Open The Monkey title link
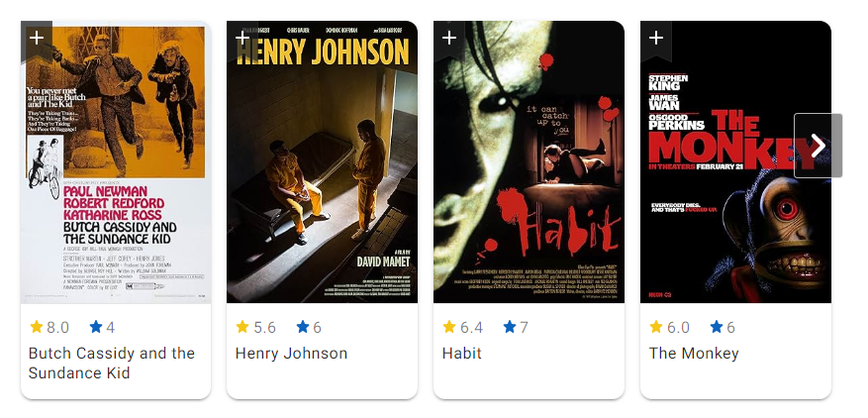The image size is (868, 418). click(694, 354)
